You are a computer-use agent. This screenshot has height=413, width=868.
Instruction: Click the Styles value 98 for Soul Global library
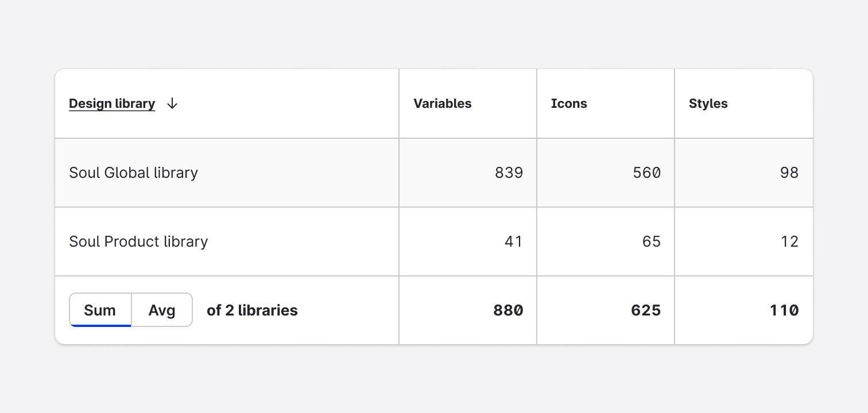(790, 173)
